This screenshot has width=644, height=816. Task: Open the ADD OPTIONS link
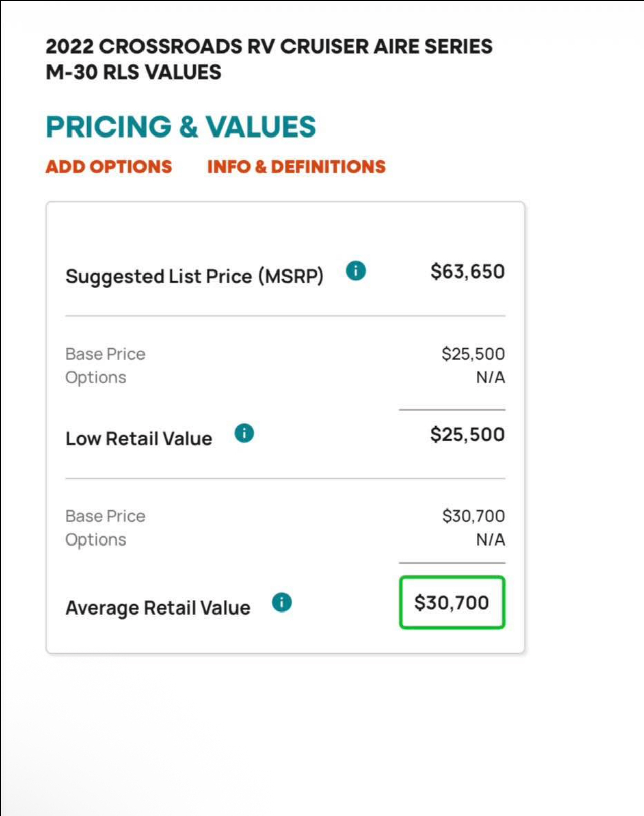[x=109, y=167]
